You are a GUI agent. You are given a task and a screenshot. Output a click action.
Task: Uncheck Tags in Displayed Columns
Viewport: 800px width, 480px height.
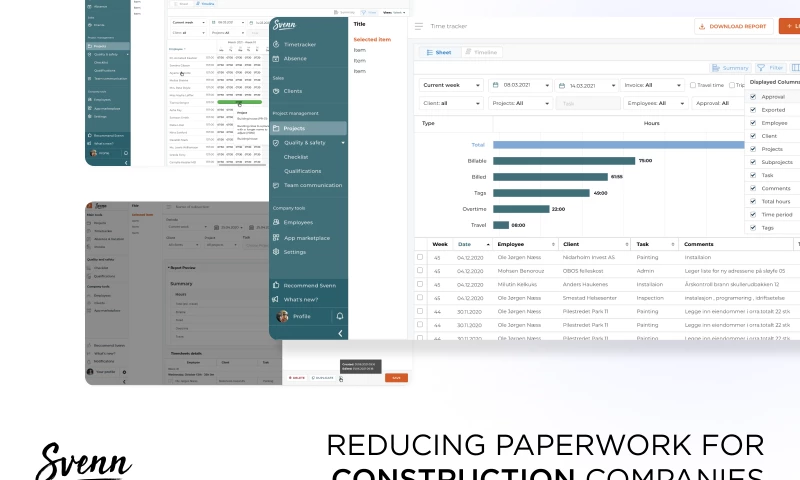pyautogui.click(x=753, y=228)
